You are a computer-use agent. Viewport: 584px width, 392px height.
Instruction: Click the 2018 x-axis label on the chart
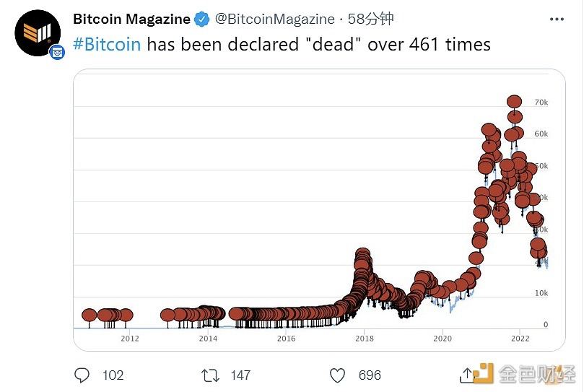(x=365, y=338)
